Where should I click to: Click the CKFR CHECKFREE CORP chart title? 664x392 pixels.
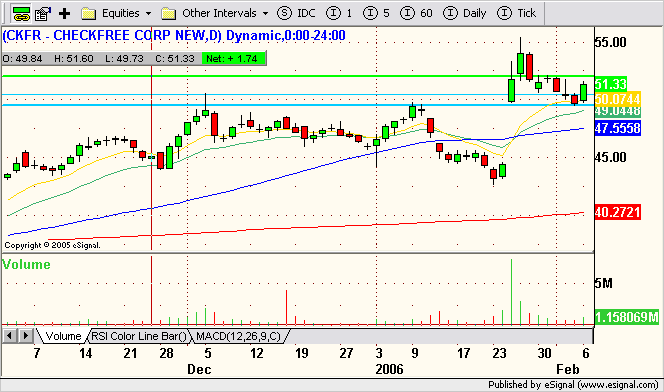(x=174, y=36)
